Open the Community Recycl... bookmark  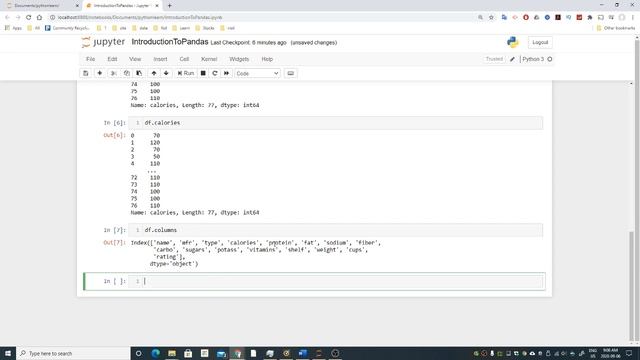pyautogui.click(x=67, y=28)
